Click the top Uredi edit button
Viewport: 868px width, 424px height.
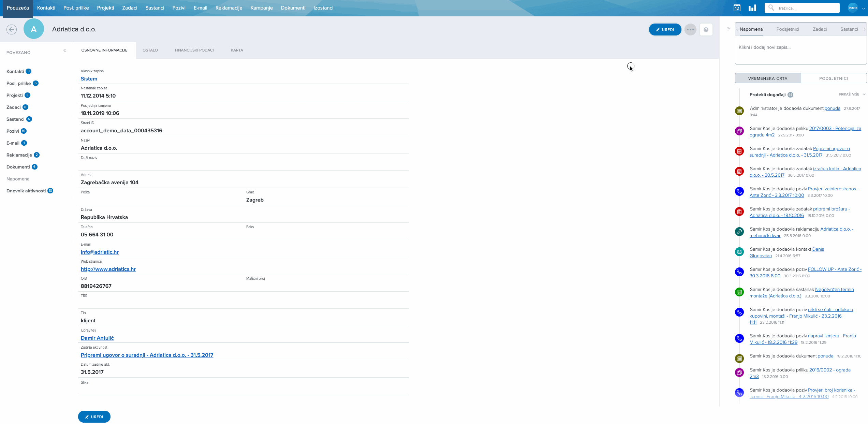point(665,29)
